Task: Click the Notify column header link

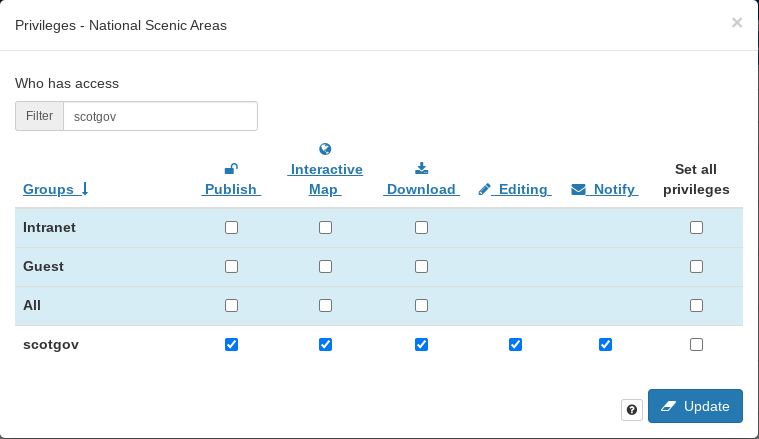Action: click(x=605, y=189)
